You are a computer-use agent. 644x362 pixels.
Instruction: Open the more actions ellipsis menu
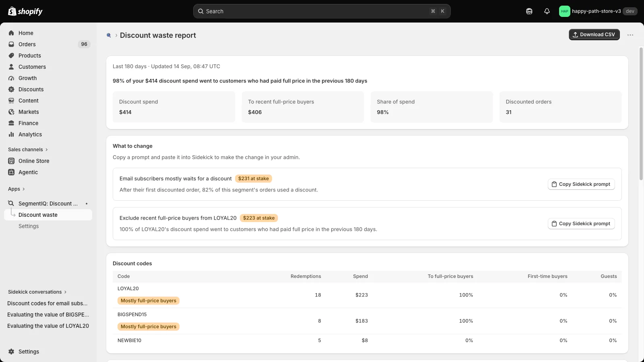[630, 35]
